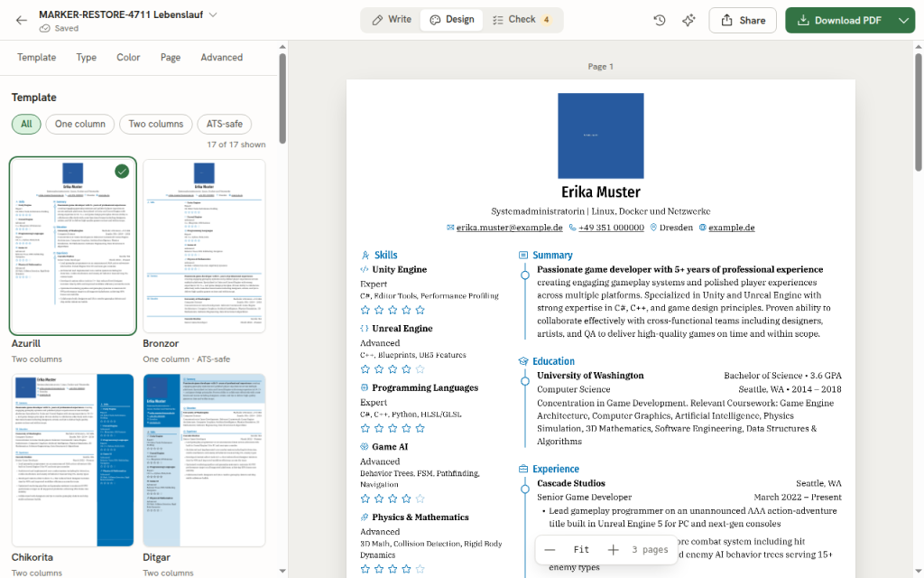Click the Cascade Studios entry

coord(571,483)
